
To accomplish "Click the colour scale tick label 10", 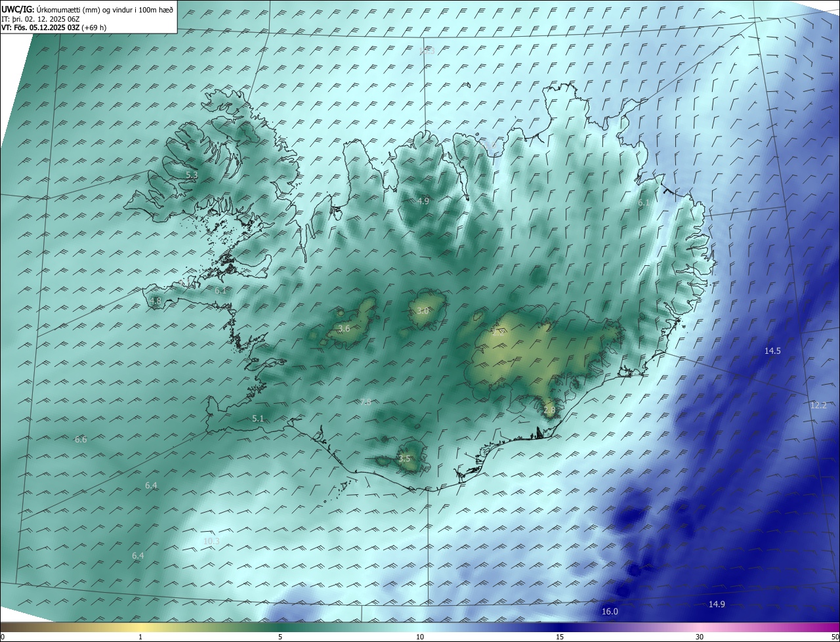I will [420, 637].
